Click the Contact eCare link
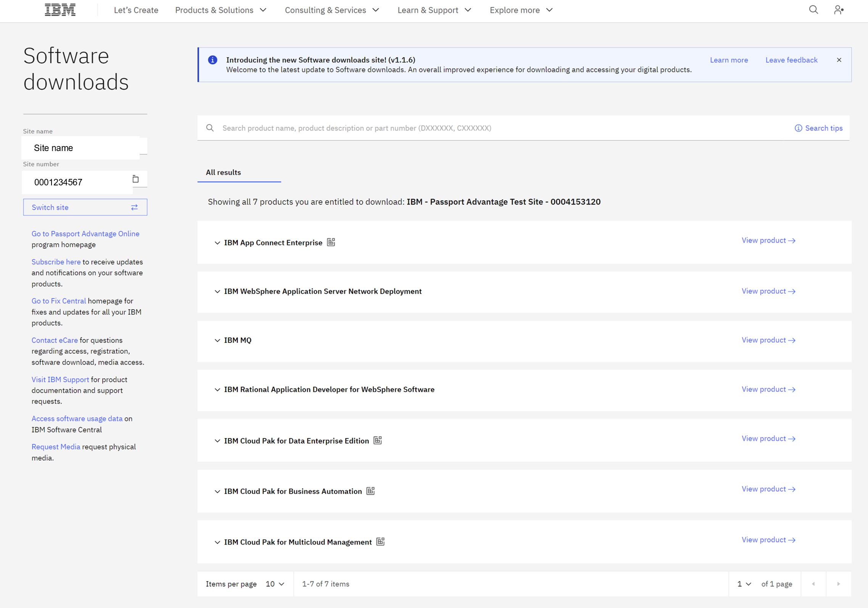868x608 pixels. pyautogui.click(x=55, y=340)
